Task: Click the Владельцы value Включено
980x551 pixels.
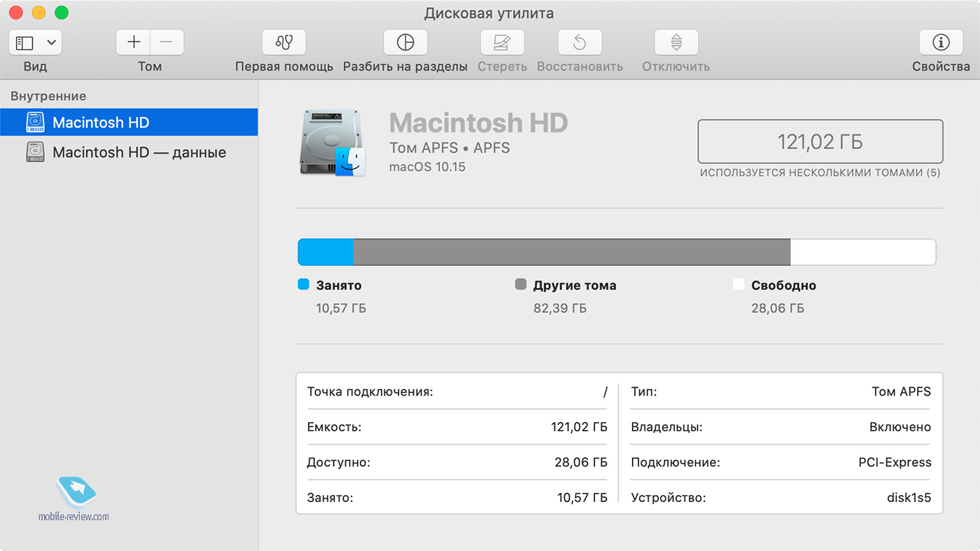Action: [900, 427]
